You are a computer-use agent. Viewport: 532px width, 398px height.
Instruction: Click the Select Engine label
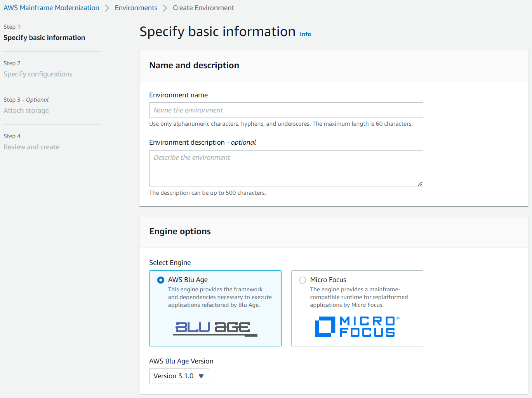(x=170, y=263)
